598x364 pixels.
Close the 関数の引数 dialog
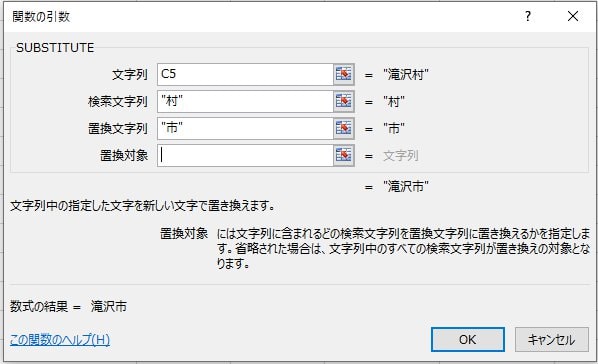(x=573, y=16)
